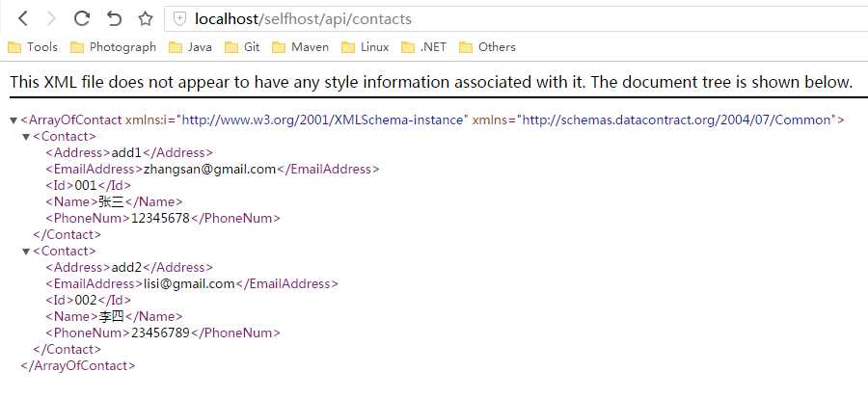This screenshot has width=868, height=399.
Task: Open the Git bookmark folder
Action: (x=242, y=47)
